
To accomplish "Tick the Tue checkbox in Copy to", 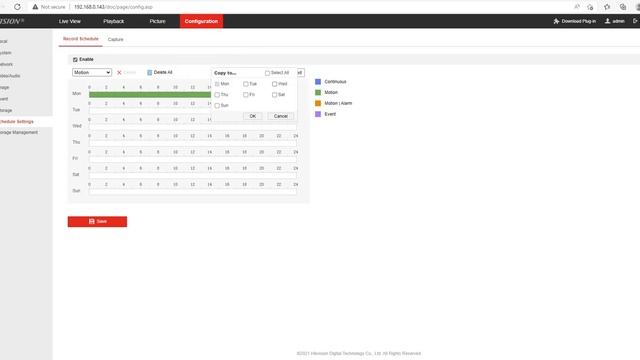I will click(x=246, y=84).
